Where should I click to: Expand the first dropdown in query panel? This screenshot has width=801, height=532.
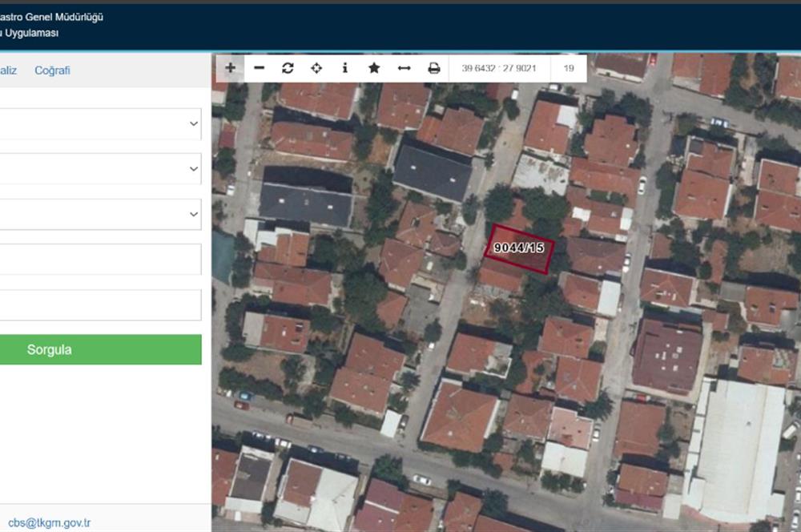point(99,124)
